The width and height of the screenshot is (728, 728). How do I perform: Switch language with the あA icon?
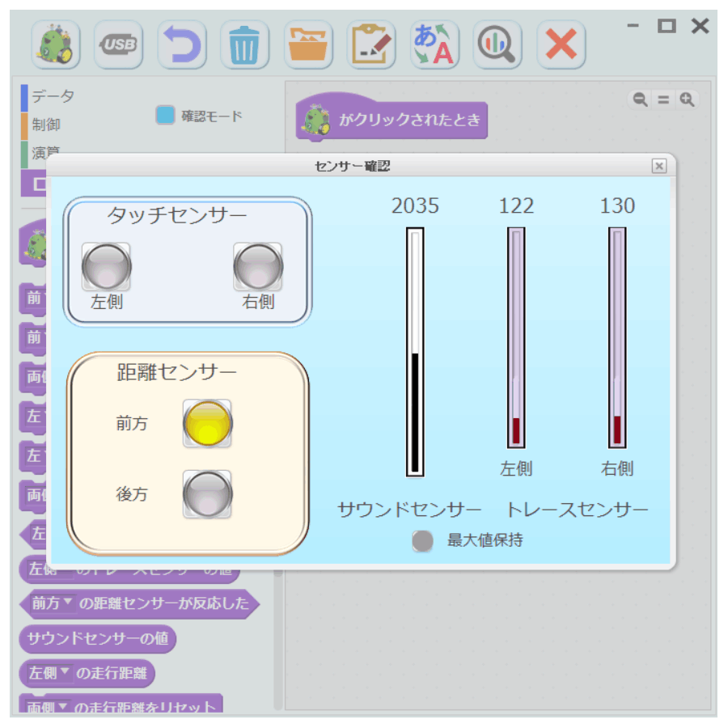click(x=434, y=44)
